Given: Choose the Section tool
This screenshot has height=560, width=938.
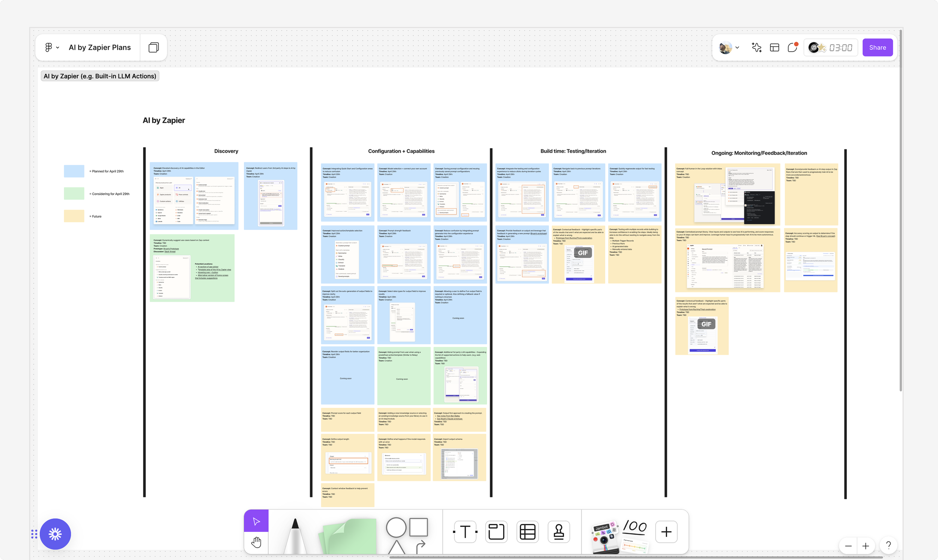Looking at the screenshot, I should tap(496, 532).
